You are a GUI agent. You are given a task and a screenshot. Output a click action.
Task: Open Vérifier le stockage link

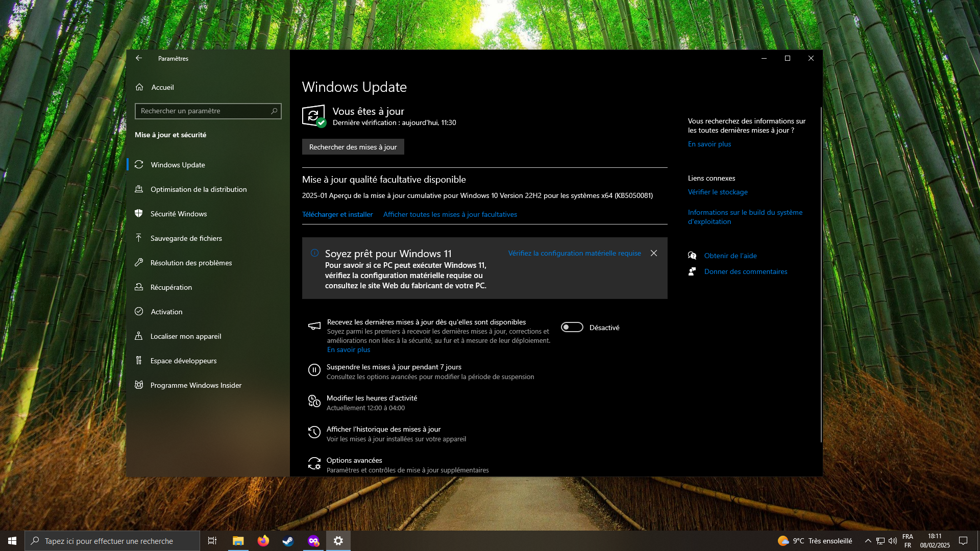(x=717, y=192)
